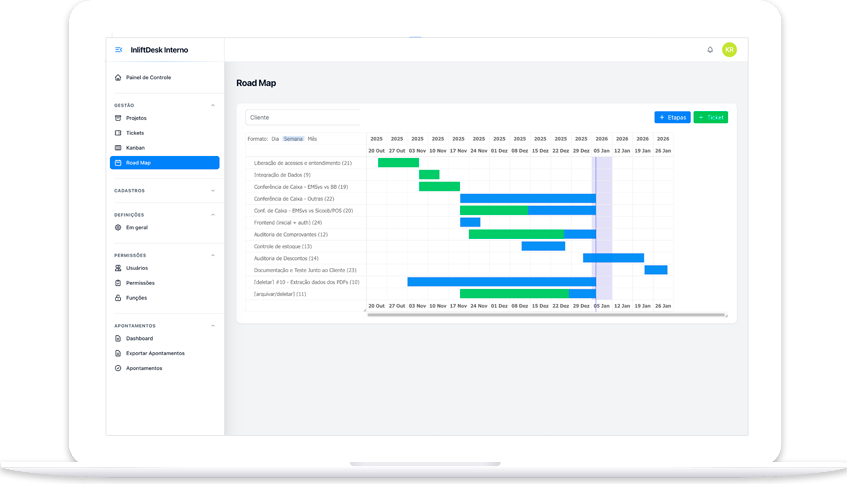
Task: Click the Projetos icon in sidebar
Action: coord(118,118)
